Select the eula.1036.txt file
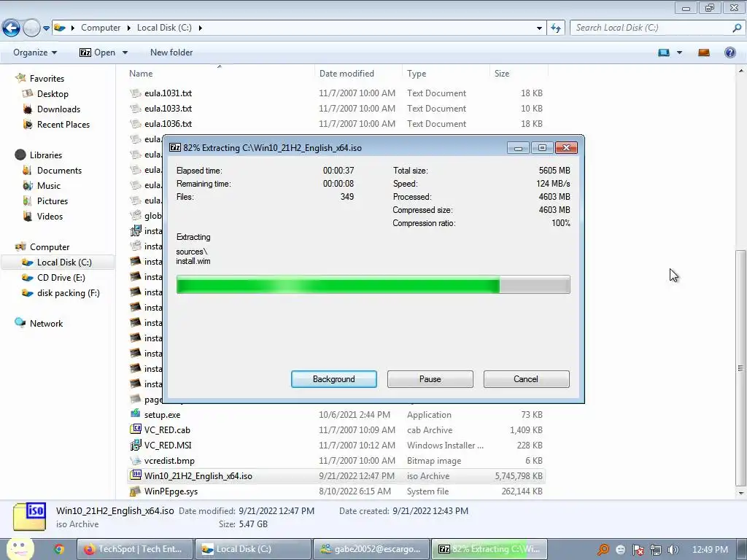The image size is (747, 560). 168,124
